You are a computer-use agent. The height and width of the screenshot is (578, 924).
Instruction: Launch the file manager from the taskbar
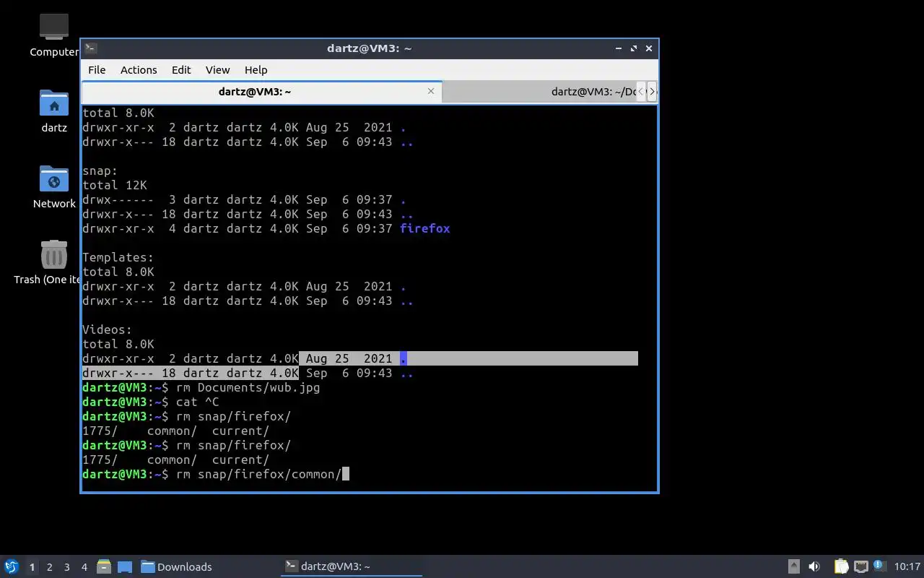pyautogui.click(x=104, y=566)
